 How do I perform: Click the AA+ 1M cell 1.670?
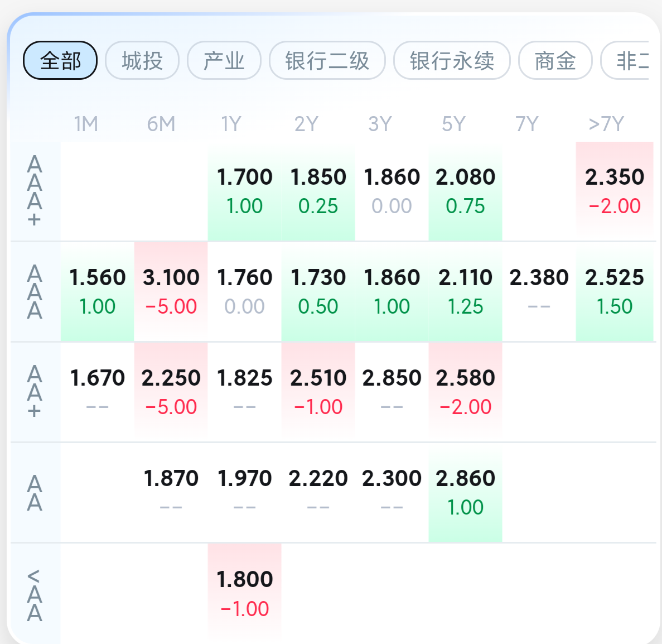[97, 392]
